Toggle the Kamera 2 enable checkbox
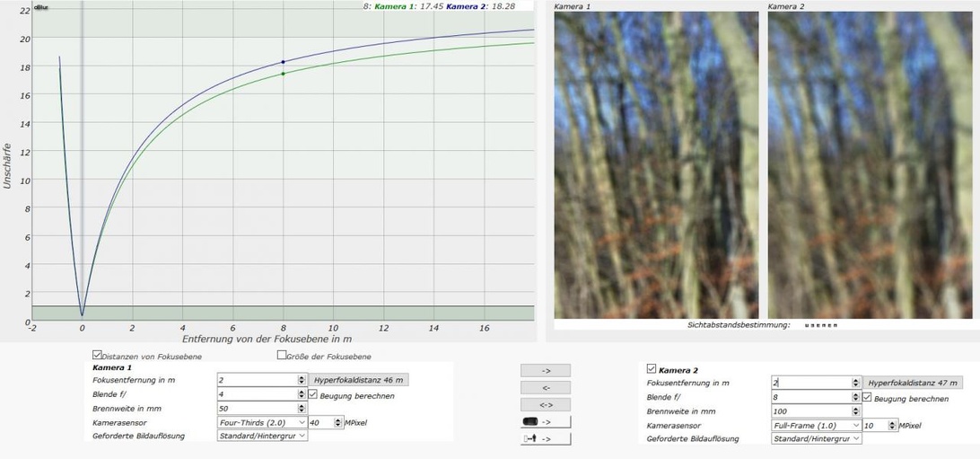Viewport: 980px width, 459px height. click(x=652, y=369)
